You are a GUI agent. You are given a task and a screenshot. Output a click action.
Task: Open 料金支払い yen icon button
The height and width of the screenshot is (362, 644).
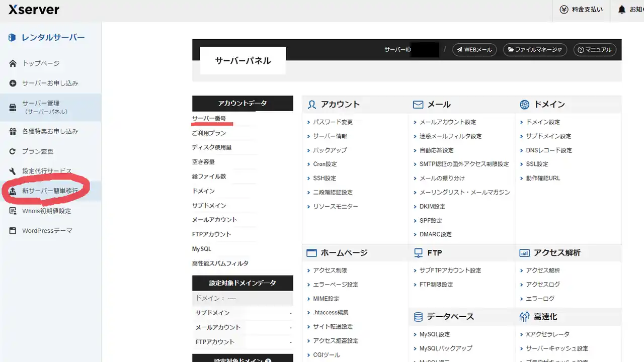(x=565, y=10)
